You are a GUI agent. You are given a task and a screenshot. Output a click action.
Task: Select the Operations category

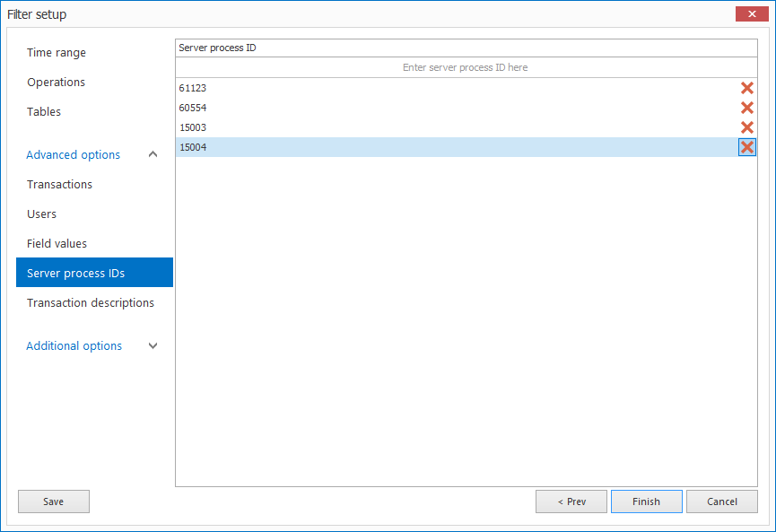click(x=55, y=82)
